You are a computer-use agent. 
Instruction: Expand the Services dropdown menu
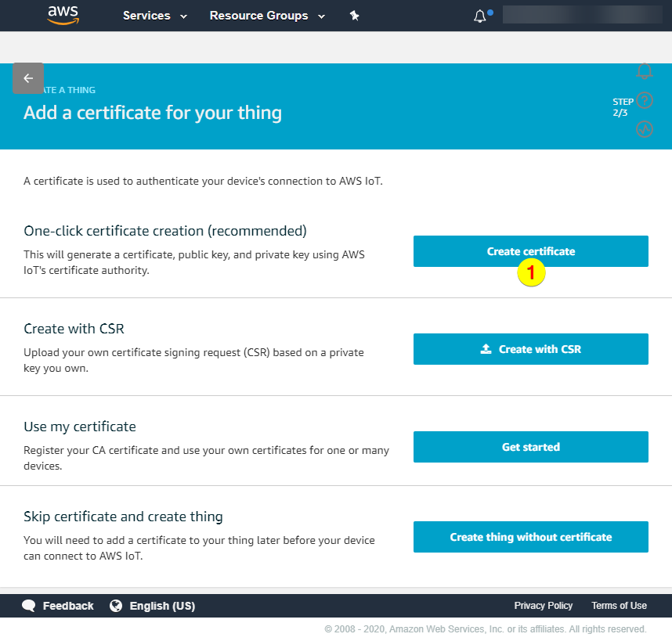coord(154,16)
